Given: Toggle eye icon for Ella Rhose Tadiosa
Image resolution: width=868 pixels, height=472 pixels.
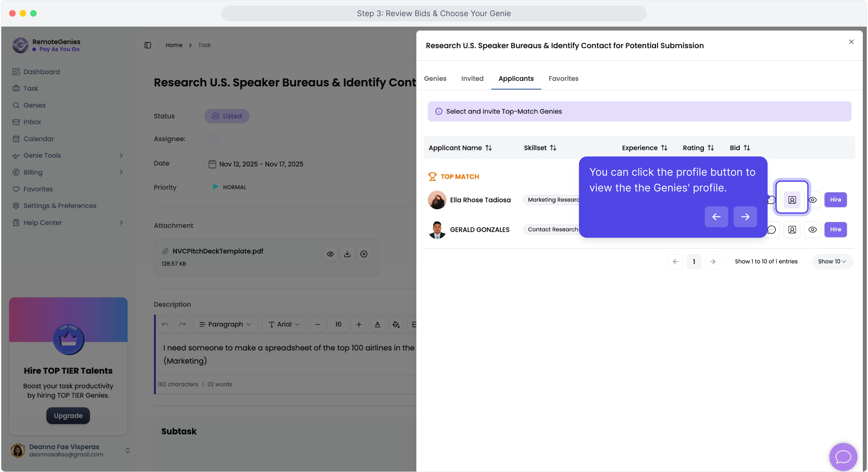Looking at the screenshot, I should coord(813,200).
